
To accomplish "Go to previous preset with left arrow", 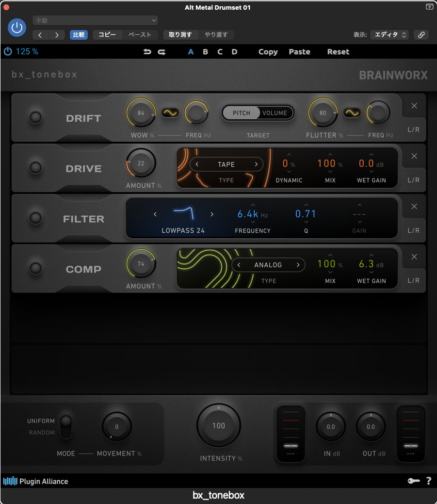I will (40, 35).
